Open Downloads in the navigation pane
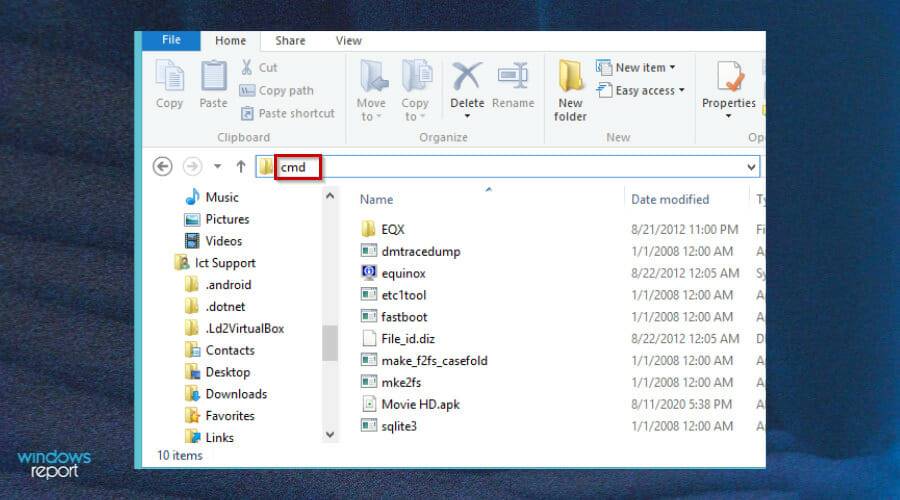The height and width of the screenshot is (500, 900). [226, 394]
